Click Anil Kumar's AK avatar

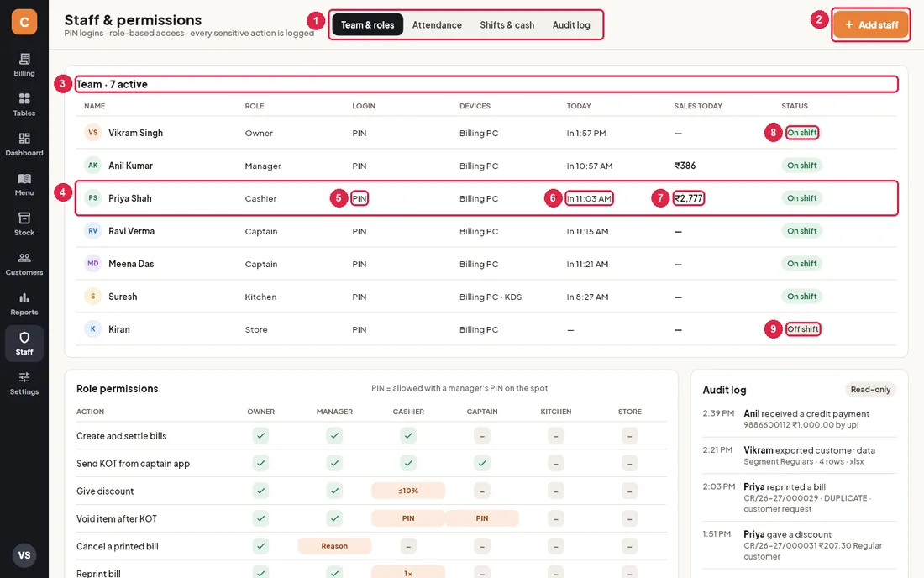[x=93, y=166]
